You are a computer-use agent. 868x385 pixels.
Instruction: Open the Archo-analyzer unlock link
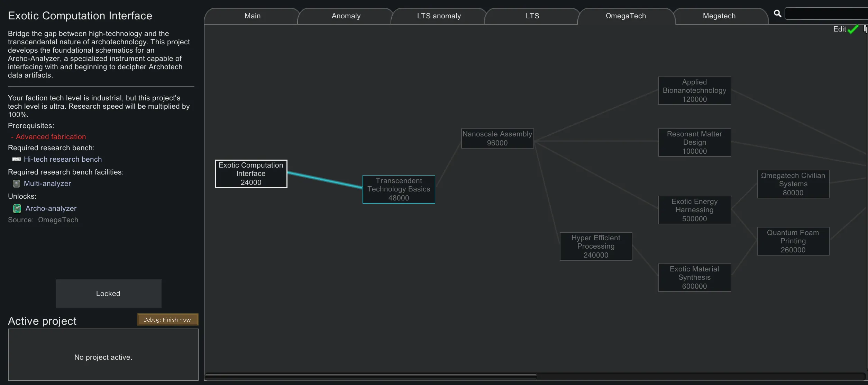pos(51,208)
